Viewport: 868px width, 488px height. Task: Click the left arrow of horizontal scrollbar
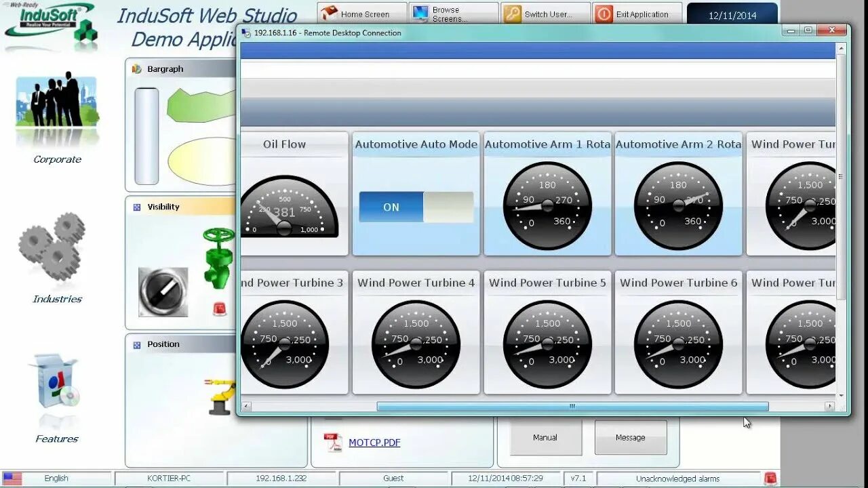pos(246,406)
